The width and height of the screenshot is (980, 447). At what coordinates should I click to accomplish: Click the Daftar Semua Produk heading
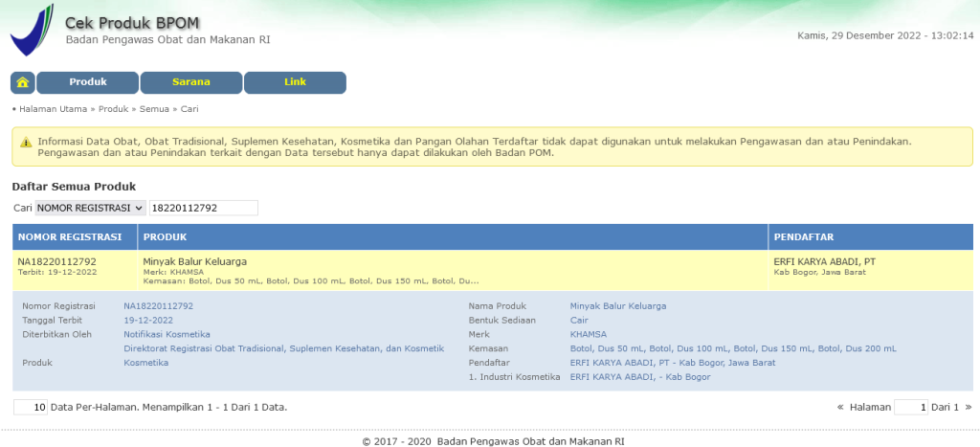74,187
